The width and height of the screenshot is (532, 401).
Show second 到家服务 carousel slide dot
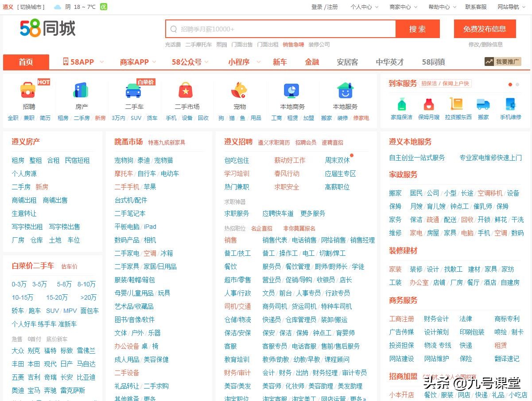tap(517, 85)
